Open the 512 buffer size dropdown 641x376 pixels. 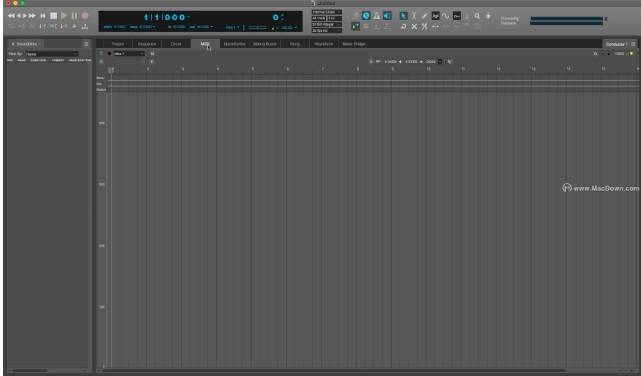click(x=334, y=18)
